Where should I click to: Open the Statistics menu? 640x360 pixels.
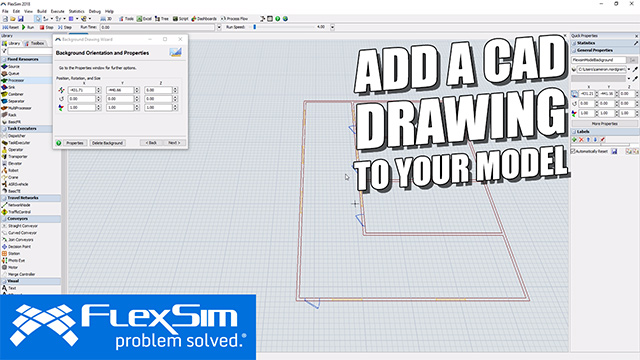point(76,11)
